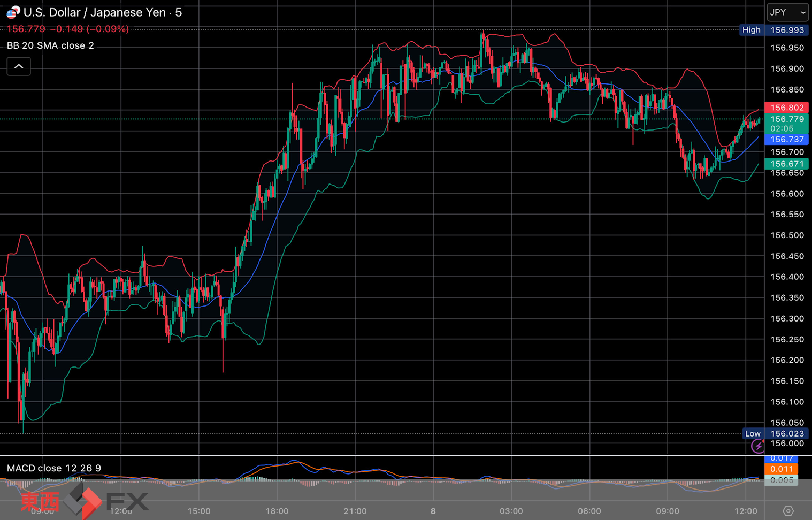Collapse the indicator legend with the chevron
812x520 pixels.
click(19, 66)
